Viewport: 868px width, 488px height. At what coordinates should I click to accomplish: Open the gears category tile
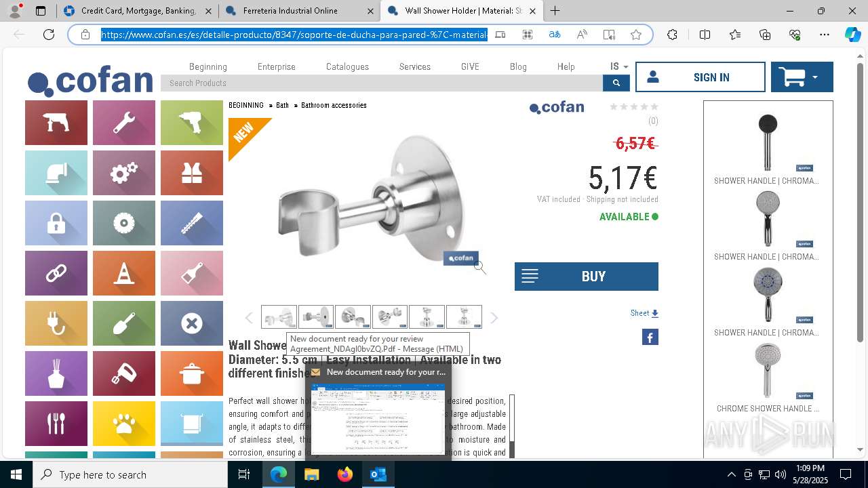coord(124,173)
